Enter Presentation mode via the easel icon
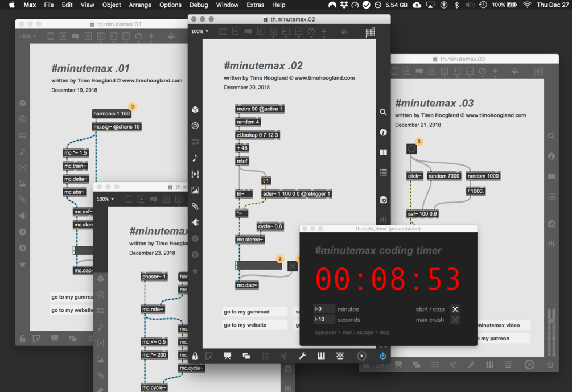572x392 pixels. (x=228, y=356)
